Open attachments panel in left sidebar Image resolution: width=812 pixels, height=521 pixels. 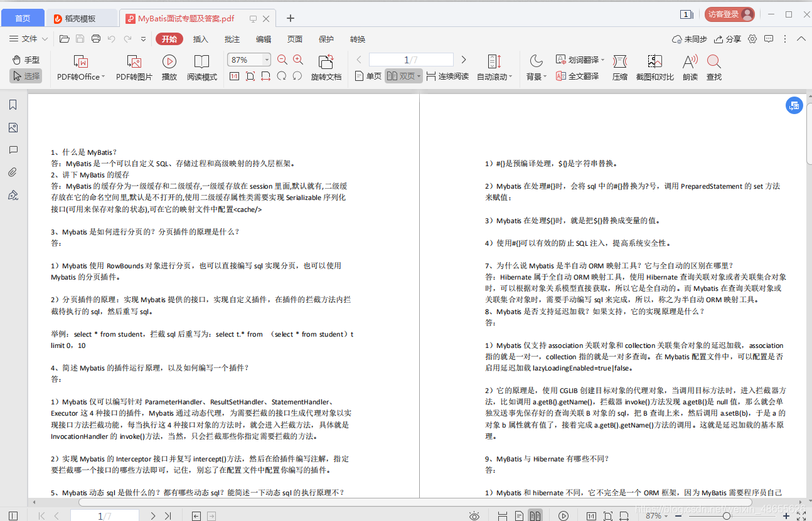pyautogui.click(x=13, y=172)
